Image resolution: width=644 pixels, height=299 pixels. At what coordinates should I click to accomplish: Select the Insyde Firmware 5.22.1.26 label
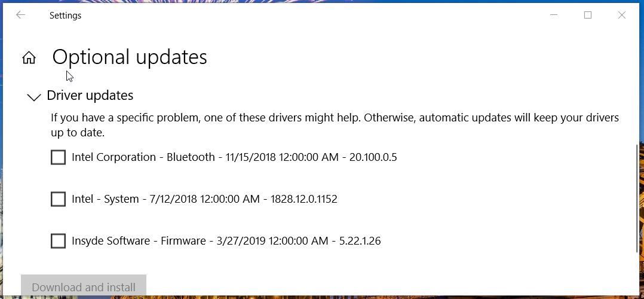click(226, 241)
